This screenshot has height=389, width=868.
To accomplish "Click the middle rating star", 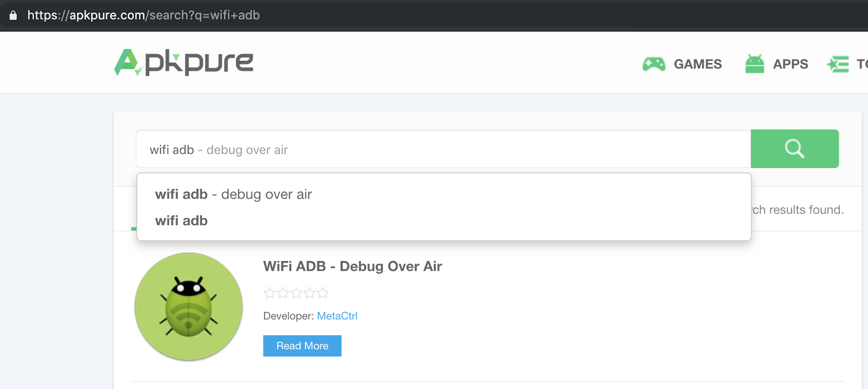I will [x=296, y=294].
